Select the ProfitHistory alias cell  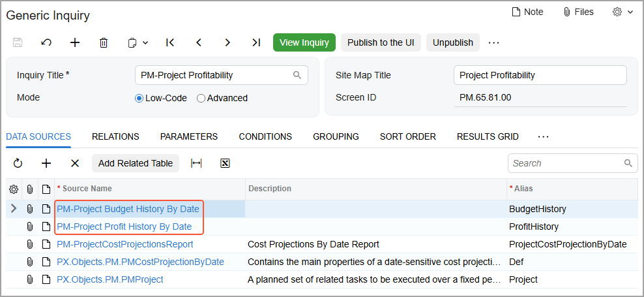pyautogui.click(x=572, y=227)
